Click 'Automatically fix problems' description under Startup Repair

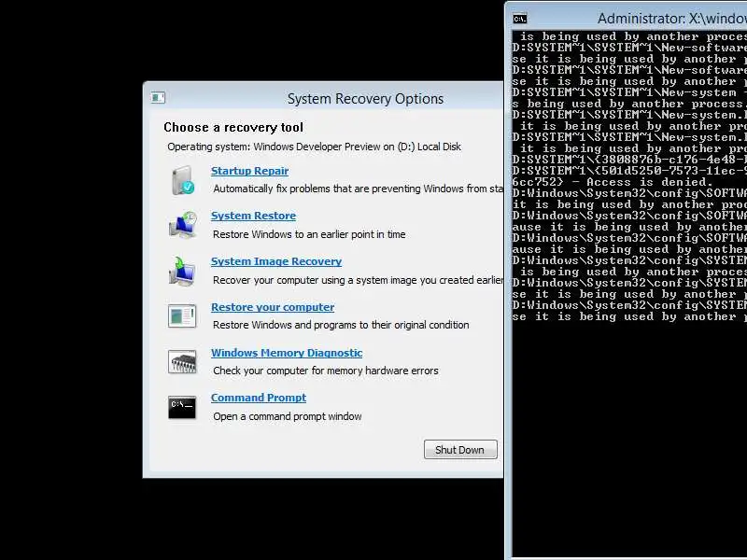[x=358, y=189]
